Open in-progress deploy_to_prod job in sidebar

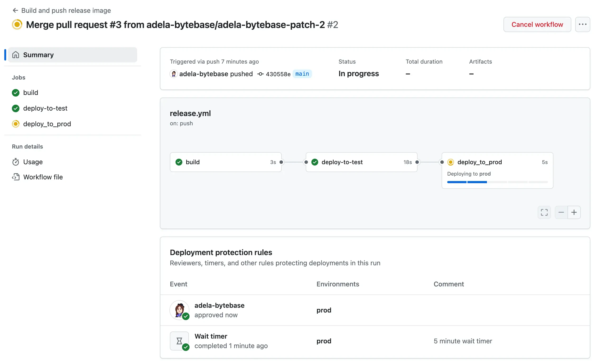(x=47, y=124)
